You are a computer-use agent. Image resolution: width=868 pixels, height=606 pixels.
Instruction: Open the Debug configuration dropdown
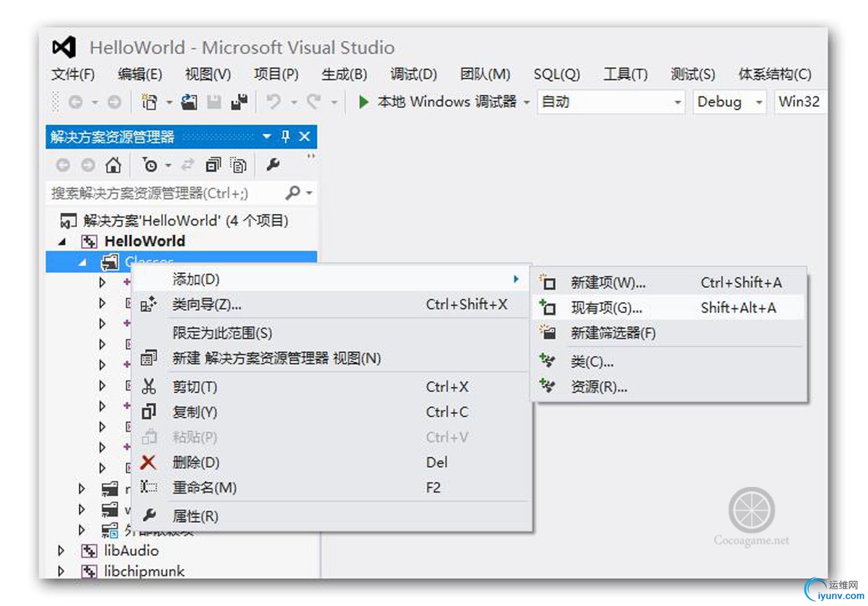point(729,102)
